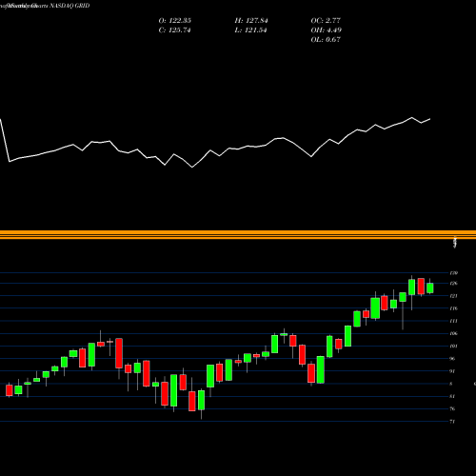Select the close value C: 125.74
Screen dimensions: 476x476
pyautogui.click(x=174, y=30)
